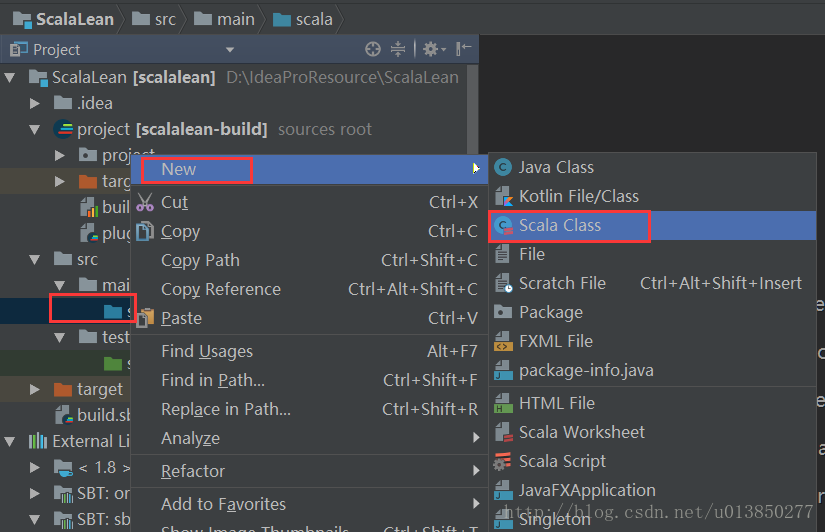The width and height of the screenshot is (825, 532).
Task: Collapse the test folder node
Action: click(60, 337)
